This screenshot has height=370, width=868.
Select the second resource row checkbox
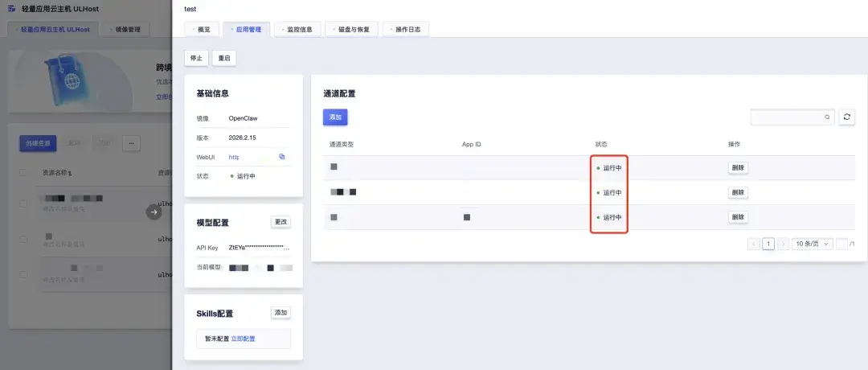click(x=23, y=239)
